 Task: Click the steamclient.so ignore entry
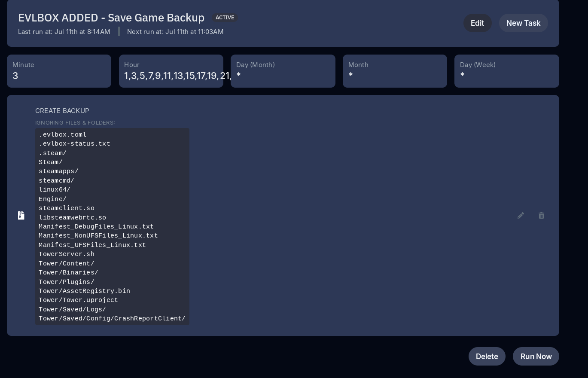pyautogui.click(x=67, y=208)
